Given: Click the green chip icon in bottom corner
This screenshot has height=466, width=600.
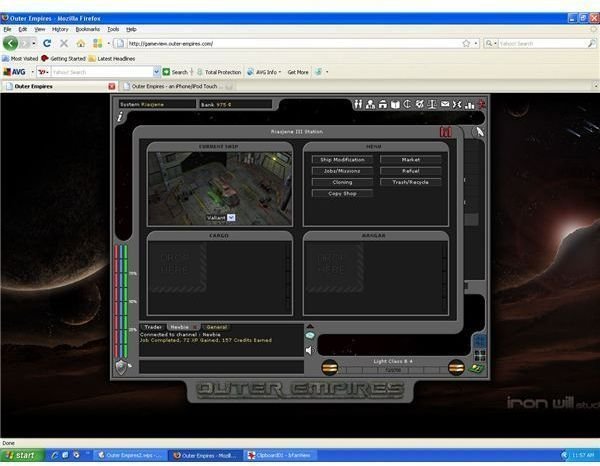Looking at the screenshot, I should tap(477, 369).
